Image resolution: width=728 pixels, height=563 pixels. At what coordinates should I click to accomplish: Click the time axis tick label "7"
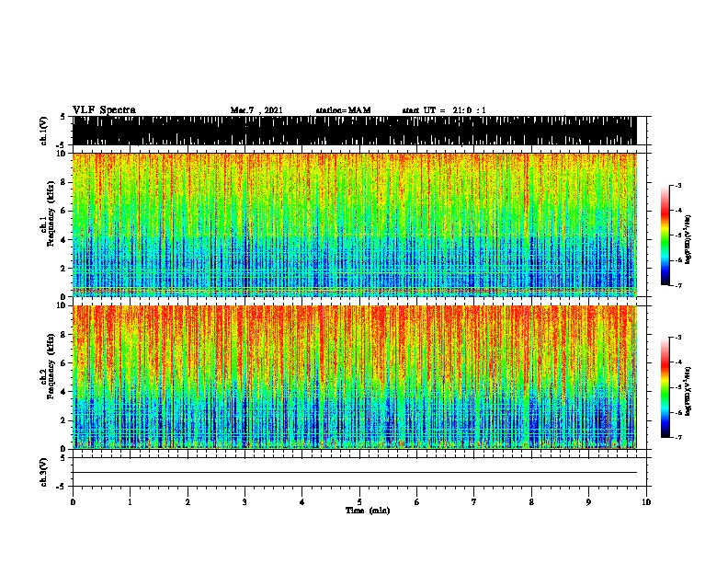[x=474, y=502]
